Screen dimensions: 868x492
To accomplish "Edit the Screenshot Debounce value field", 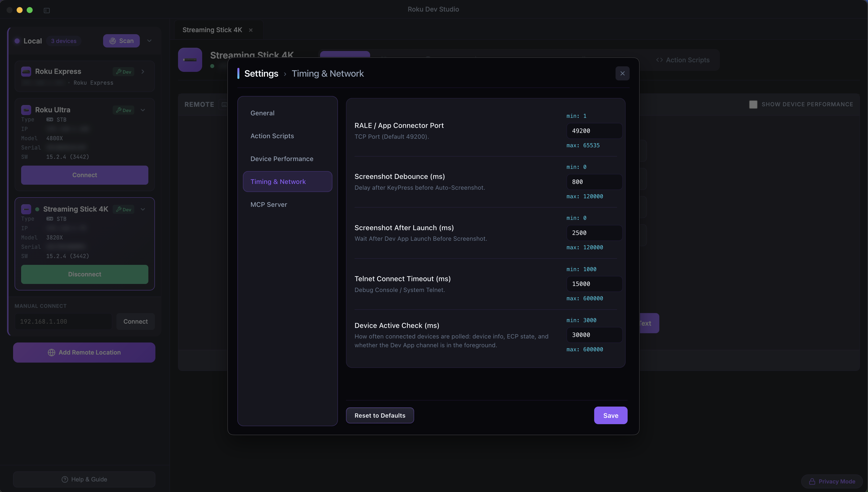I will pos(594,182).
